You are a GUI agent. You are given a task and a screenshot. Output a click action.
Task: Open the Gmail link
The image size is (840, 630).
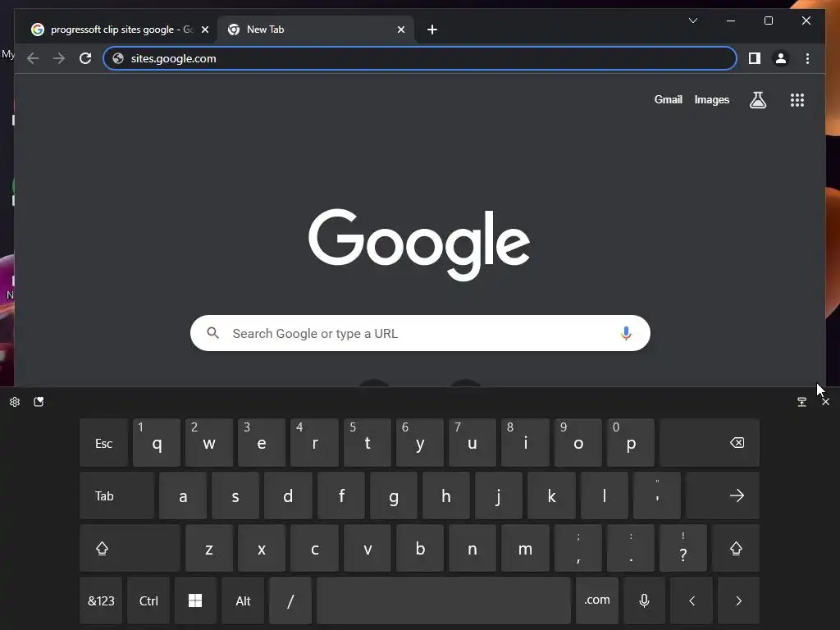[668, 99]
